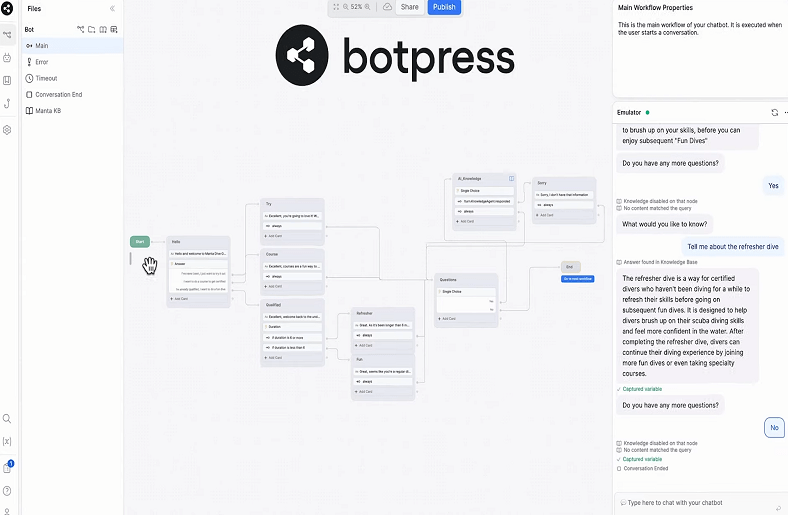Click the 'Yes' reply bubble in Emulator
The height and width of the screenshot is (515, 788).
click(x=773, y=186)
